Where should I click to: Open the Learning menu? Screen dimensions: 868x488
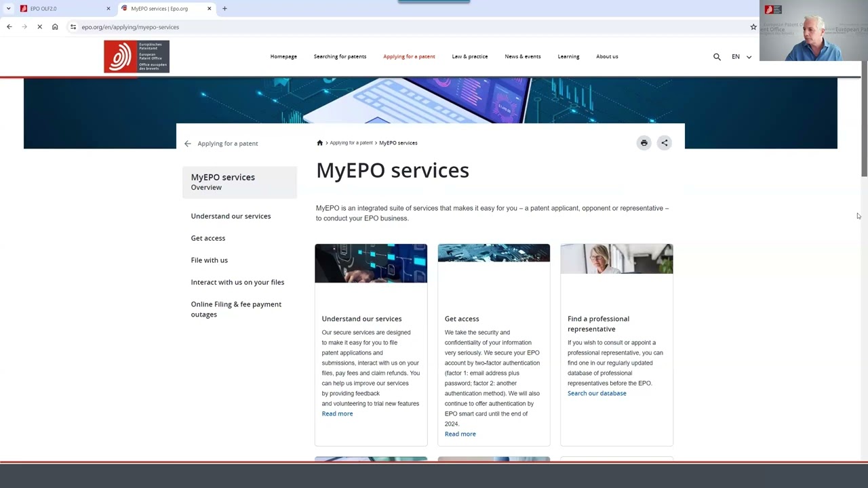click(x=568, y=56)
